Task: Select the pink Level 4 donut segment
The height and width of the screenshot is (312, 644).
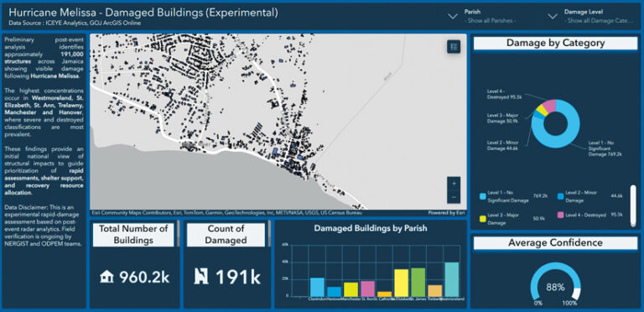Action: click(550, 106)
